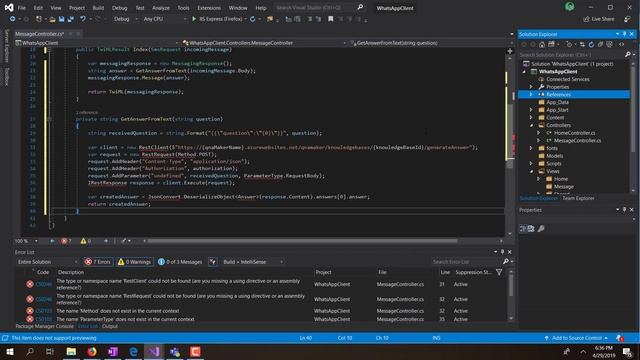Click the Visual Studio search magnifier icon
The width and height of the screenshot is (640, 360).
coord(360,7)
